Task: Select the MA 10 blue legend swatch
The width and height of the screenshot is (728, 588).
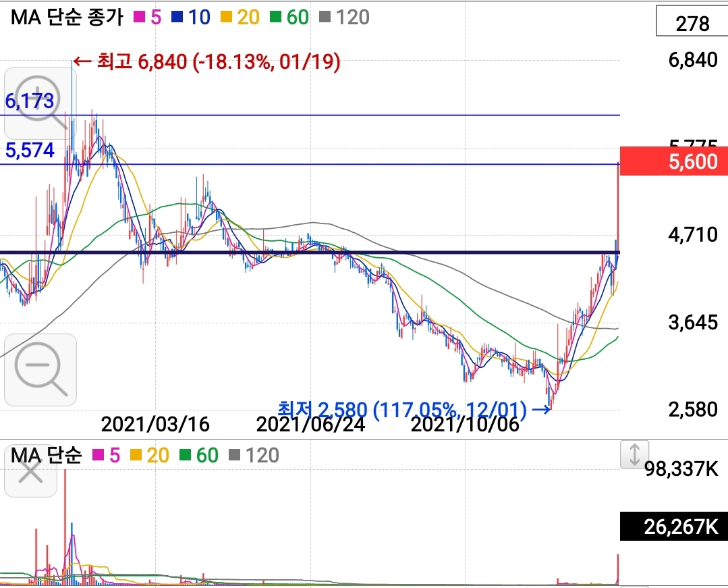Action: point(177,17)
